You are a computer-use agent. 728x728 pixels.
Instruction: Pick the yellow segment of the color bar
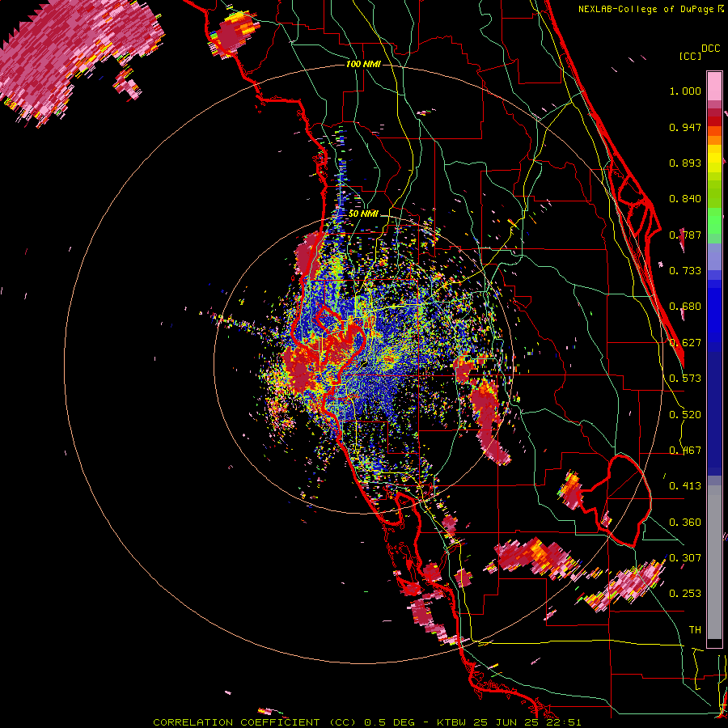pos(714,159)
